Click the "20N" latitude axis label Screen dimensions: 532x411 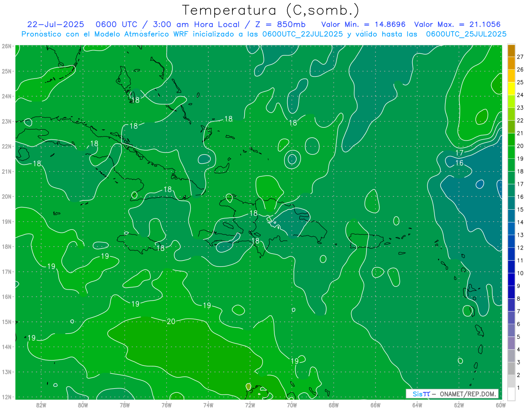[x=6, y=196]
